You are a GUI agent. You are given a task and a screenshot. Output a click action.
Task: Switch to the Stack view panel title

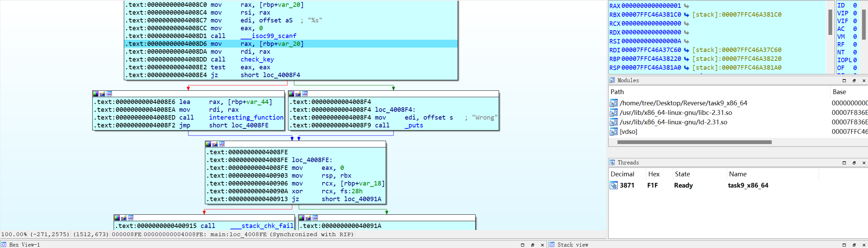pyautogui.click(x=573, y=245)
